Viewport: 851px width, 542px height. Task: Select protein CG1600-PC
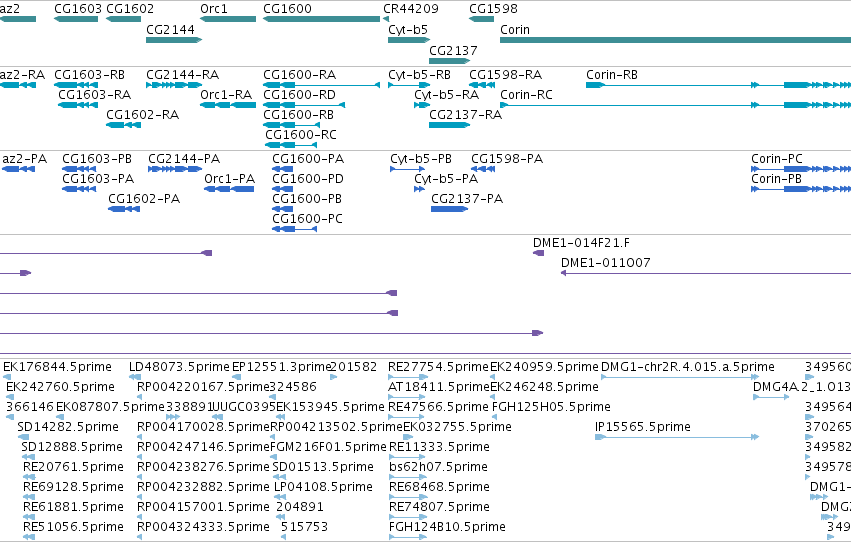pyautogui.click(x=307, y=219)
